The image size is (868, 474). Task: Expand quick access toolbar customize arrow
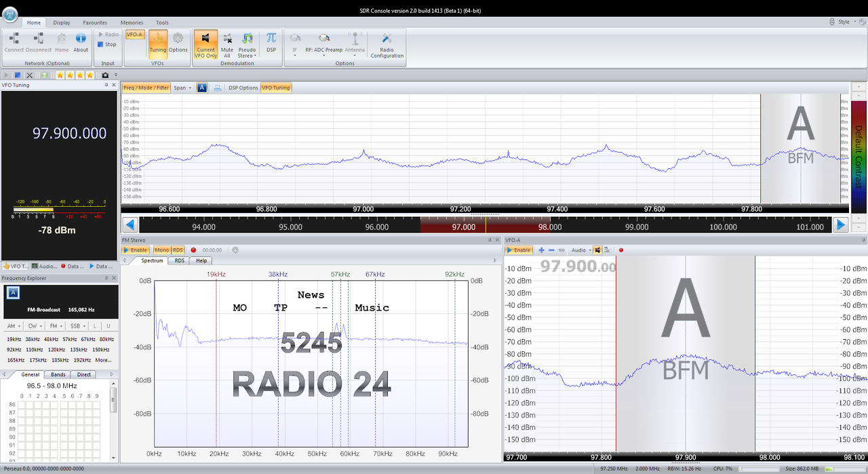pyautogui.click(x=116, y=75)
